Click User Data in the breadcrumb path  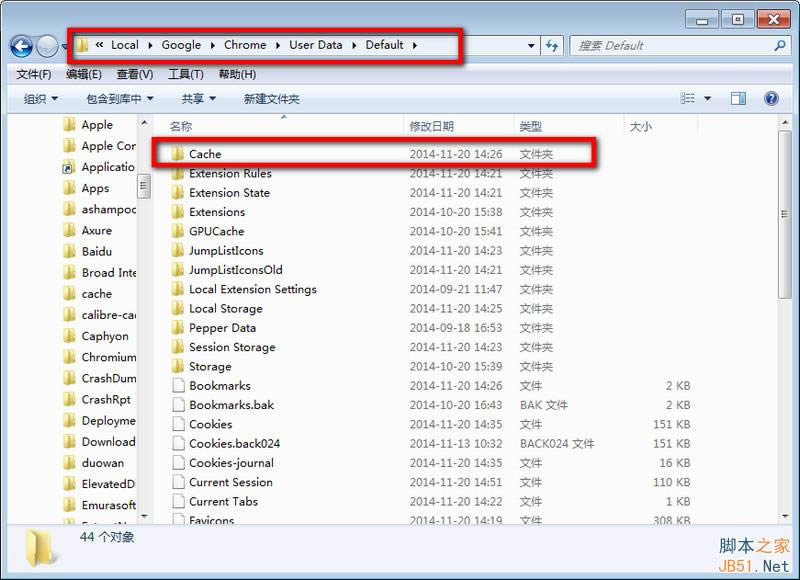pos(315,45)
